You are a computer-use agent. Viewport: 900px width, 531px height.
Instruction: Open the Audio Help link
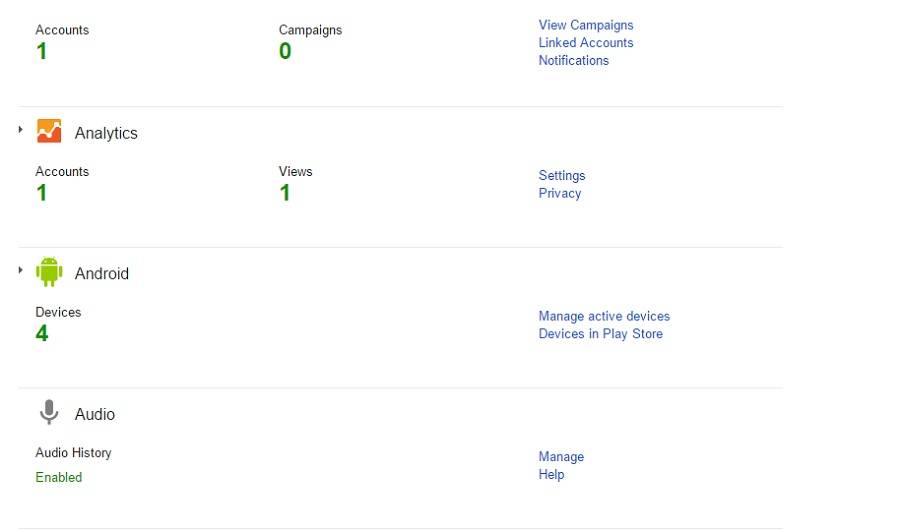tap(551, 475)
